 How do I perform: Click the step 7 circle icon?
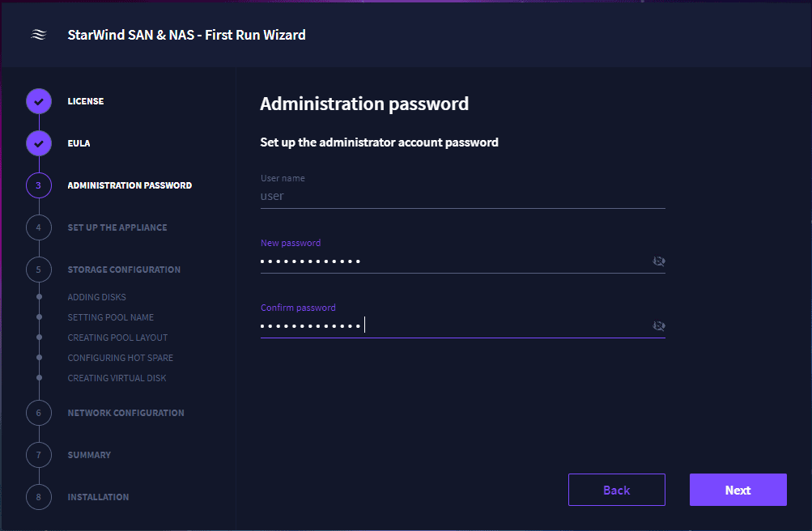coord(39,455)
